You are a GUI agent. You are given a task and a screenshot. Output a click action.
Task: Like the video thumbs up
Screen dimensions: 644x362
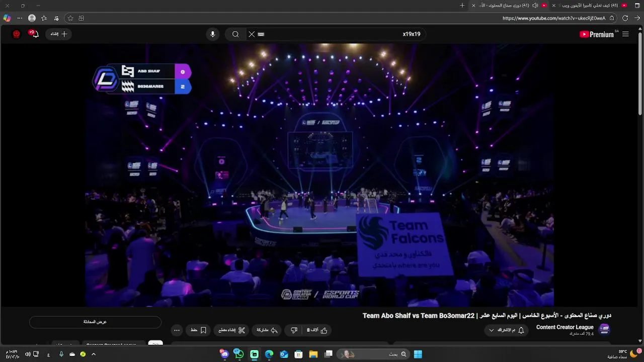317,330
